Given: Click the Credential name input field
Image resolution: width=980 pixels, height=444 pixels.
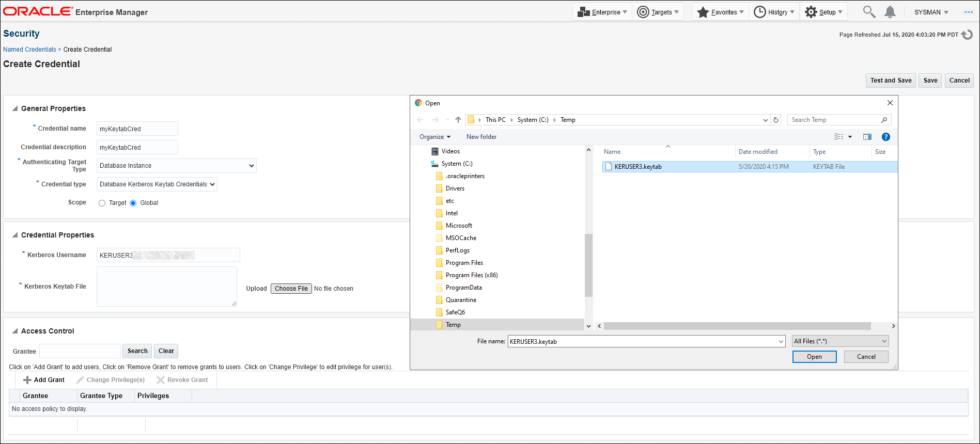Looking at the screenshot, I should tap(137, 129).
